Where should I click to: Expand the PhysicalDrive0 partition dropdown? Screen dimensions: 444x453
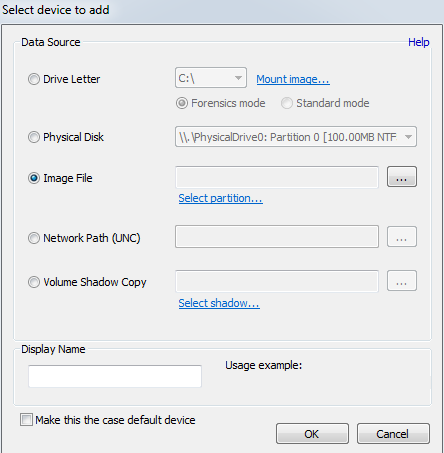tap(296, 137)
